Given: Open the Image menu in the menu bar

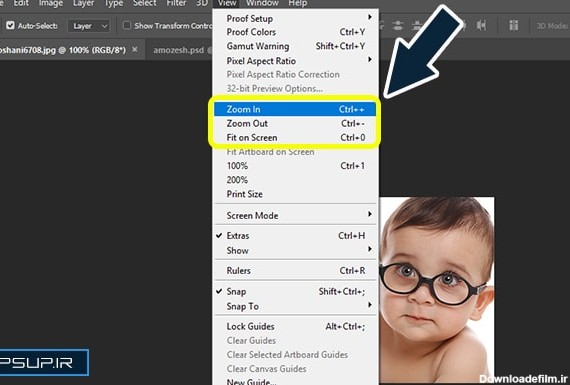Looking at the screenshot, I should (x=51, y=4).
